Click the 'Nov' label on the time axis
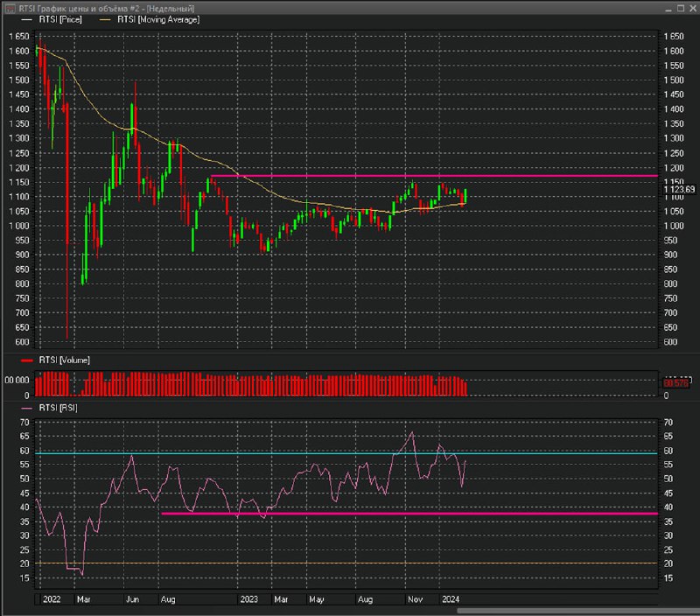Screen dimensions: 700x616 (x=415, y=599)
